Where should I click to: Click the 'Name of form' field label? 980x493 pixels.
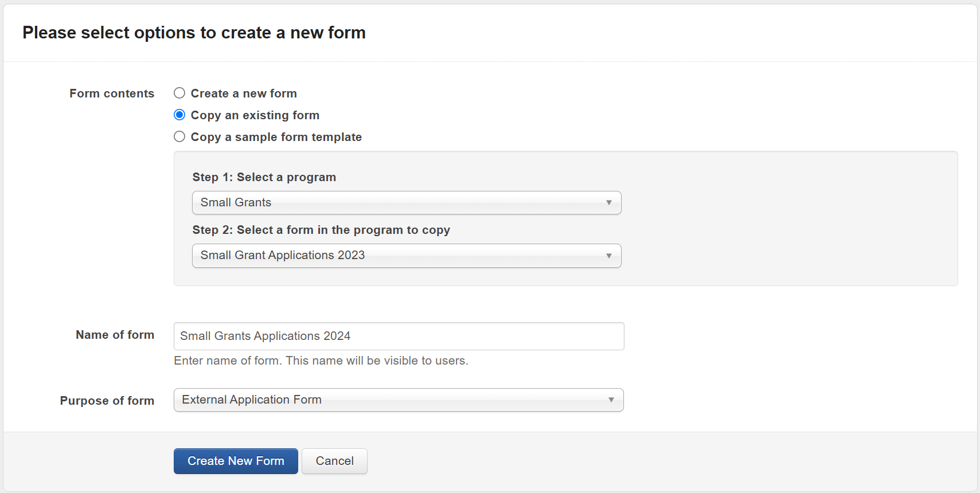click(x=115, y=335)
